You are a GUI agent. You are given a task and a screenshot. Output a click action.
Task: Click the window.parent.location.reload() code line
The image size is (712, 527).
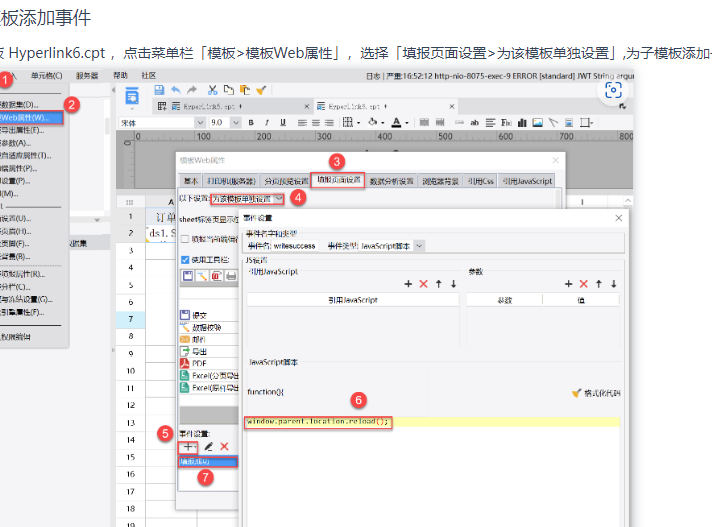point(318,422)
